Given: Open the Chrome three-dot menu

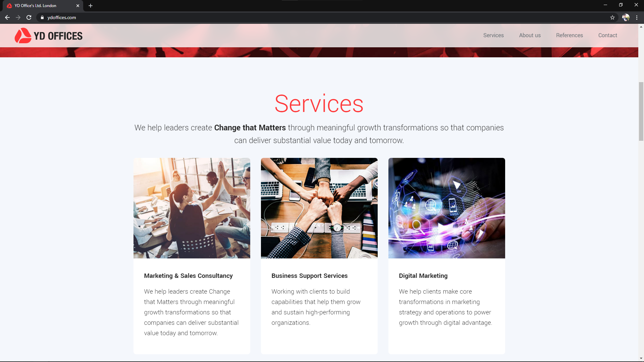Looking at the screenshot, I should click(637, 17).
